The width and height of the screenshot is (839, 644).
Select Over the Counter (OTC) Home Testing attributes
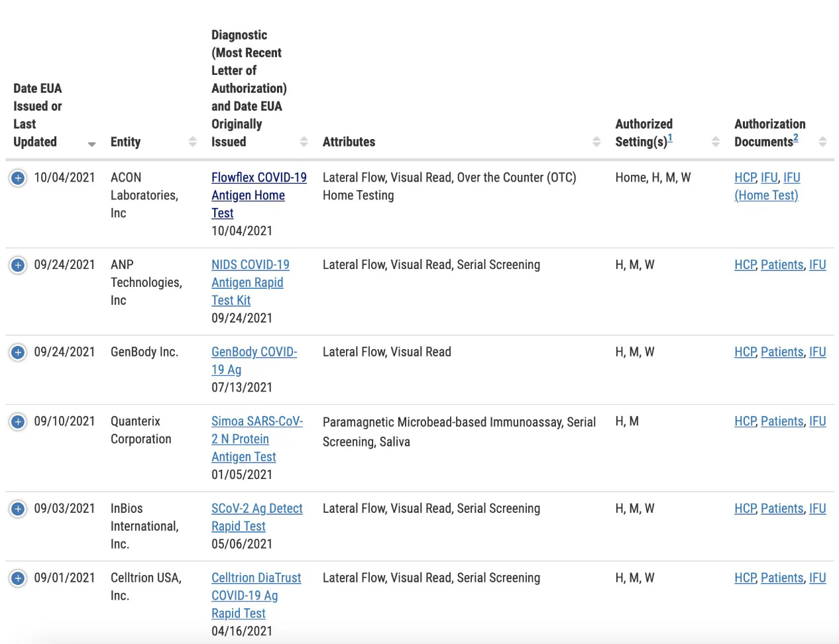click(x=449, y=186)
